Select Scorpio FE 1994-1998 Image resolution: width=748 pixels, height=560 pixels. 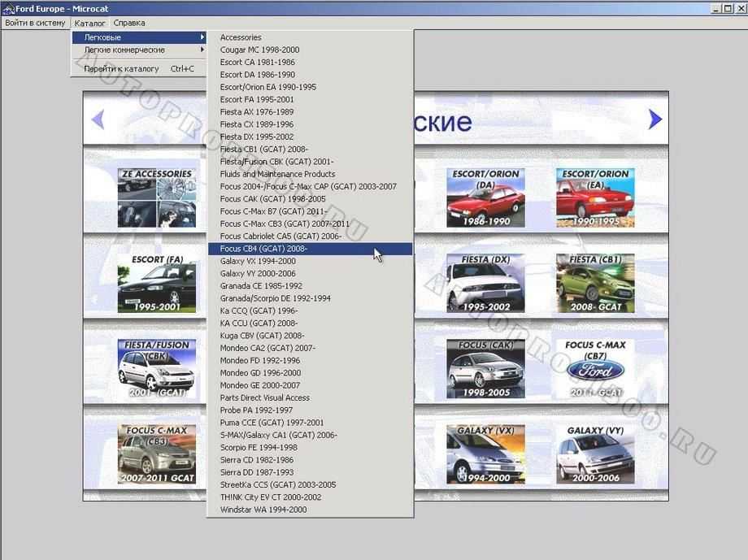[x=310, y=447]
